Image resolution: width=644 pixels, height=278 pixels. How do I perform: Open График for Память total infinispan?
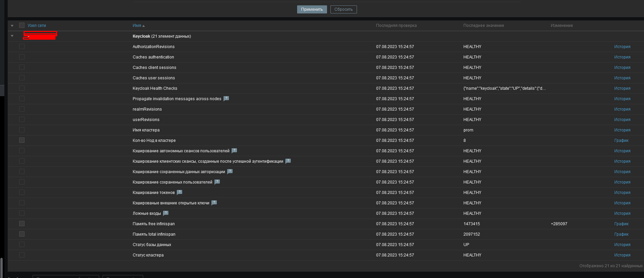[621, 234]
